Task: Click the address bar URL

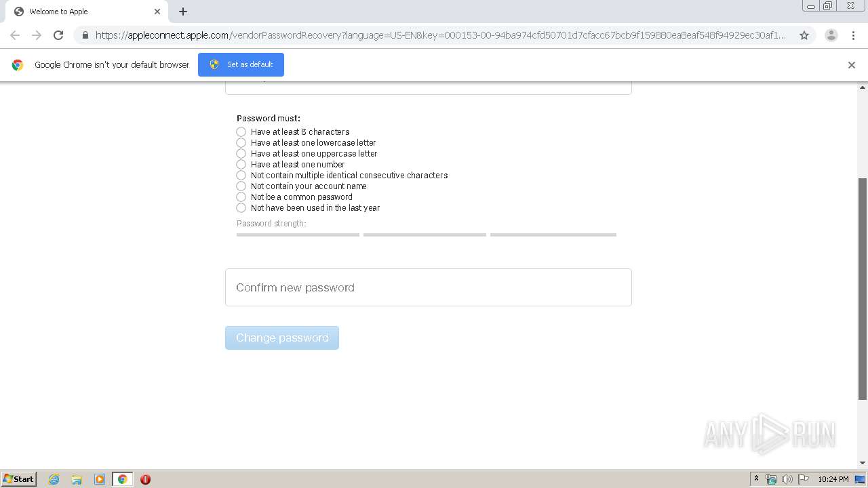Action: pyautogui.click(x=441, y=35)
